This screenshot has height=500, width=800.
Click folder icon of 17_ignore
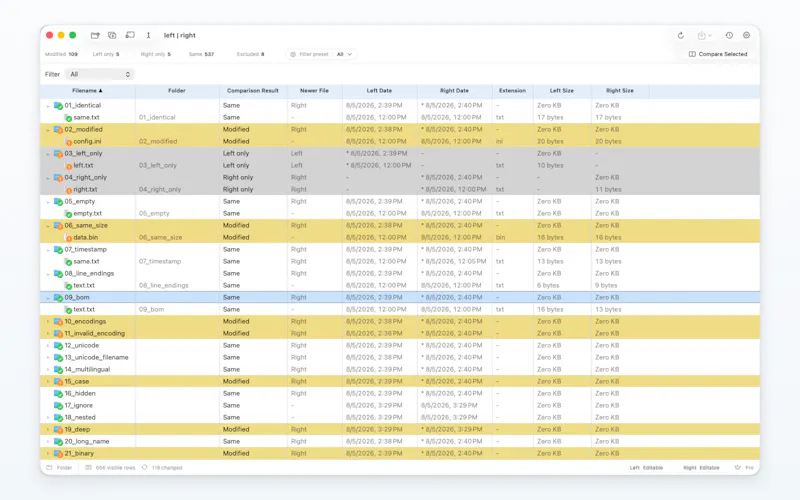[58, 406]
